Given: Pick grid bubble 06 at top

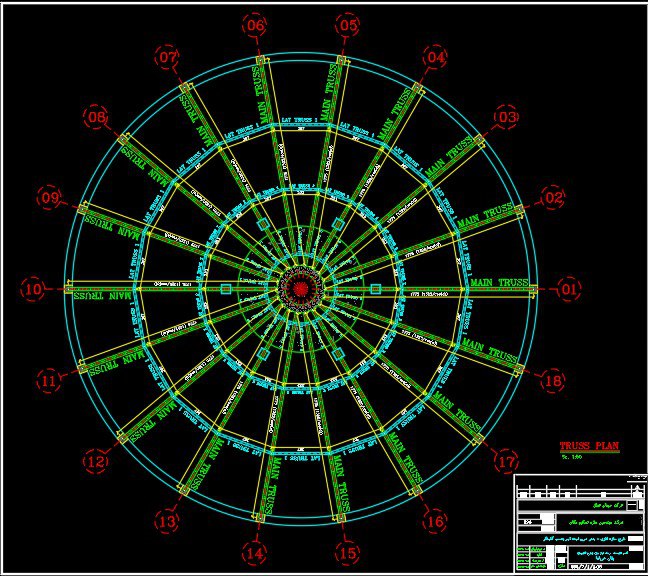Looking at the screenshot, I should click(255, 25).
